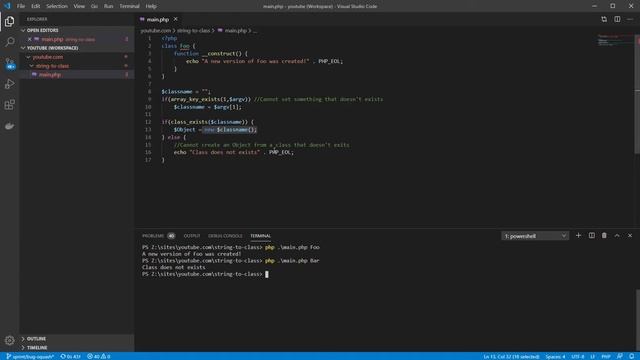Open the Edit menu
The image size is (640, 360).
tap(36, 6)
